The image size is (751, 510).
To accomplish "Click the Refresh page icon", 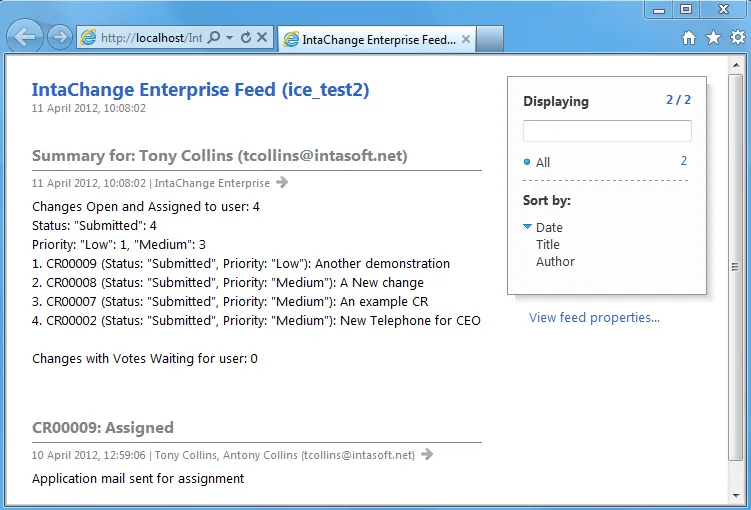I will pyautogui.click(x=246, y=37).
